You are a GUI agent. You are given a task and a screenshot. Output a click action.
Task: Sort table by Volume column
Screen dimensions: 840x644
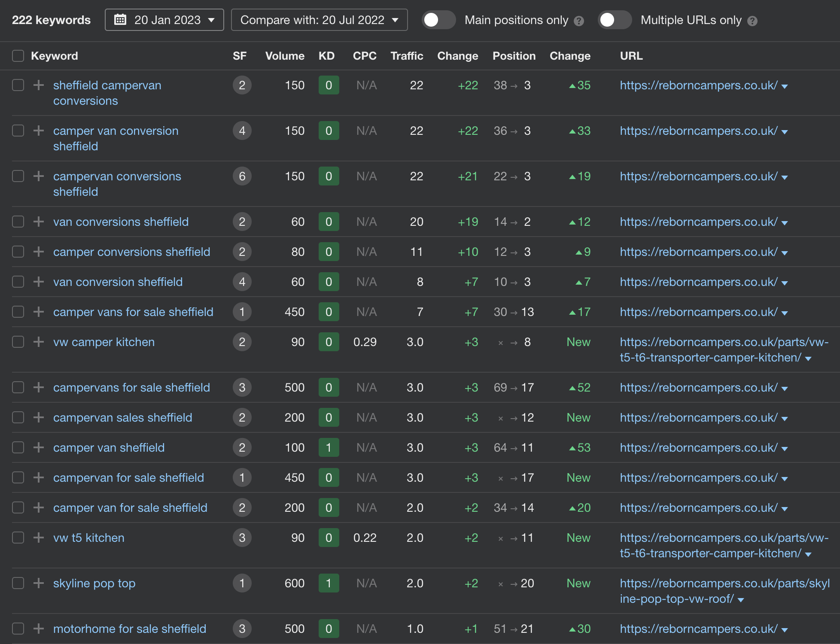(285, 56)
